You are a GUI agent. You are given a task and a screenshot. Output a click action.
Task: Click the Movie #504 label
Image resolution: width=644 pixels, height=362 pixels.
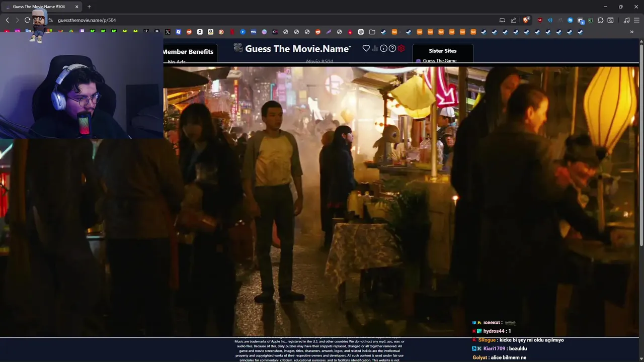(319, 61)
